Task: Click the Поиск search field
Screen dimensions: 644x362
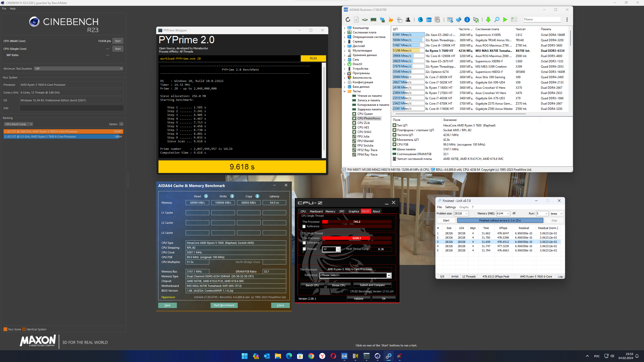Action: coord(541,19)
